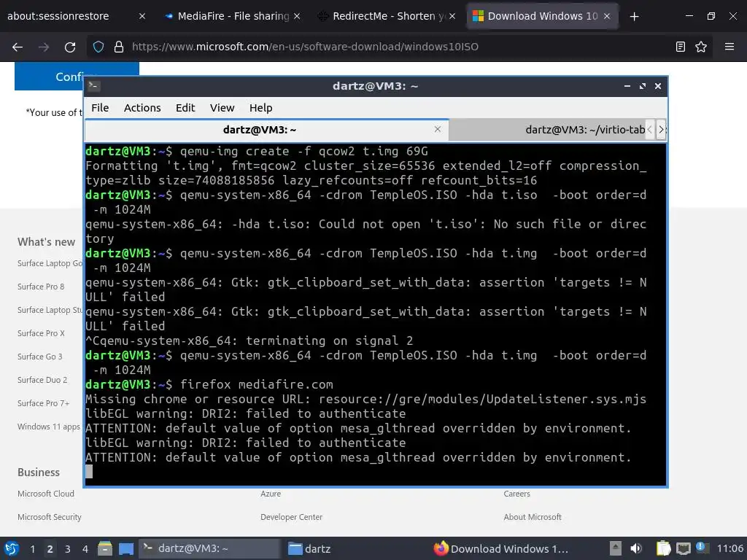The width and height of the screenshot is (747, 560).
Task: Open the terminal Actions menu
Action: tap(142, 108)
